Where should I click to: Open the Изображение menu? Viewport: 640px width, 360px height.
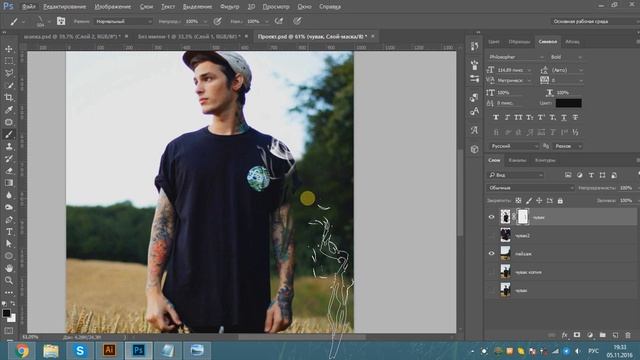113,7
